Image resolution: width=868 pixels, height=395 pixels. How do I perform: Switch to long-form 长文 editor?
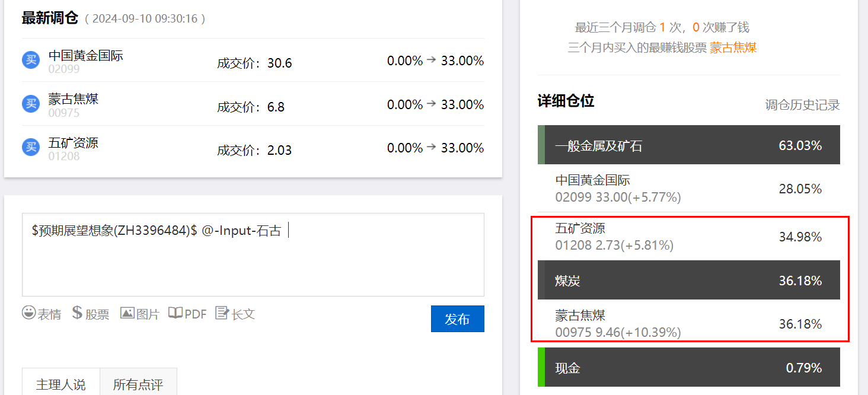pyautogui.click(x=235, y=314)
